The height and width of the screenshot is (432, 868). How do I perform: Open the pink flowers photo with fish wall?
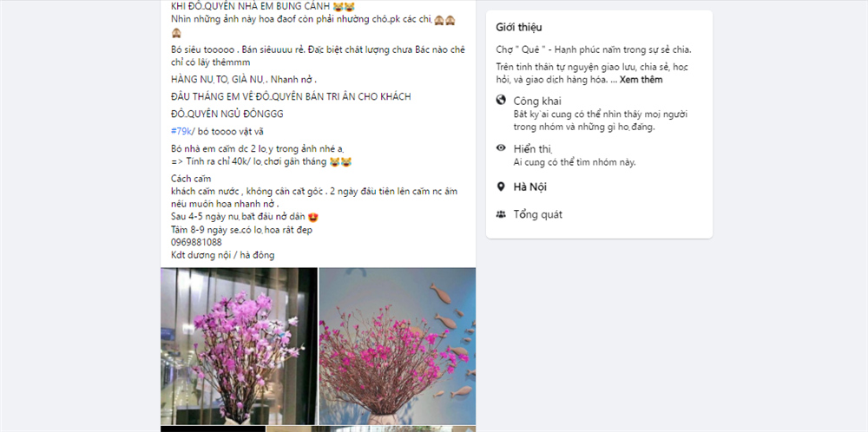click(x=398, y=346)
